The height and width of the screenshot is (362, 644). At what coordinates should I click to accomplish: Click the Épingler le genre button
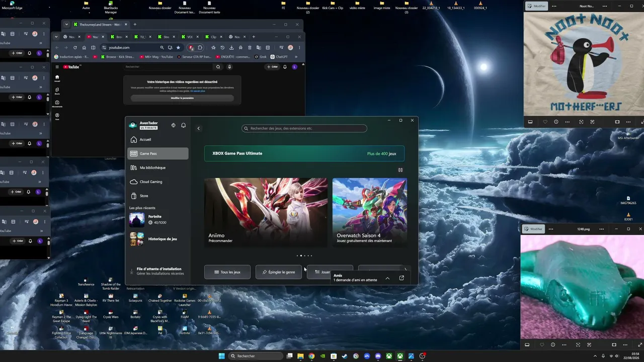(x=279, y=272)
